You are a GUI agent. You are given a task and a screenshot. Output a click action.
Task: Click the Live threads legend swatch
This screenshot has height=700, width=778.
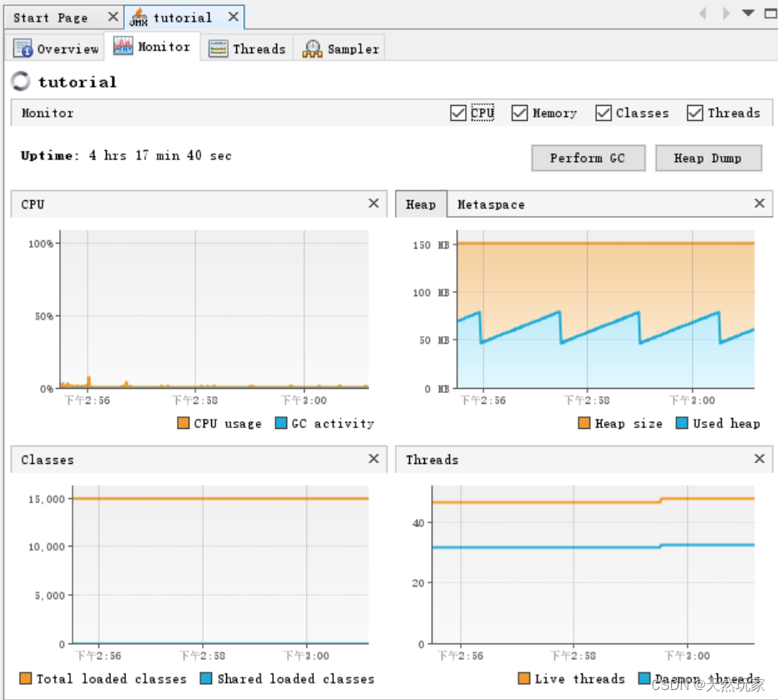523,678
